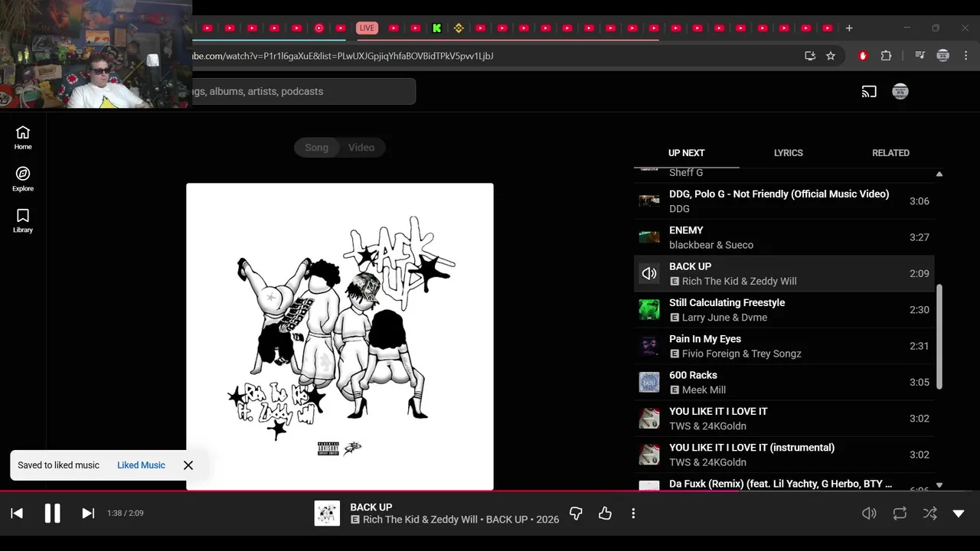The width and height of the screenshot is (980, 551).
Task: Click the large BACK UP album artwork
Action: pos(340,337)
